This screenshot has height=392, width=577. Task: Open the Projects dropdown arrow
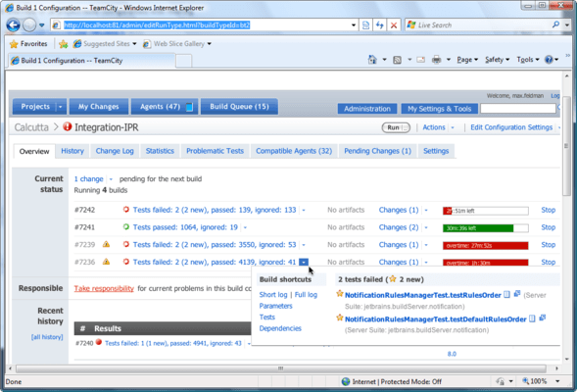pyautogui.click(x=61, y=107)
